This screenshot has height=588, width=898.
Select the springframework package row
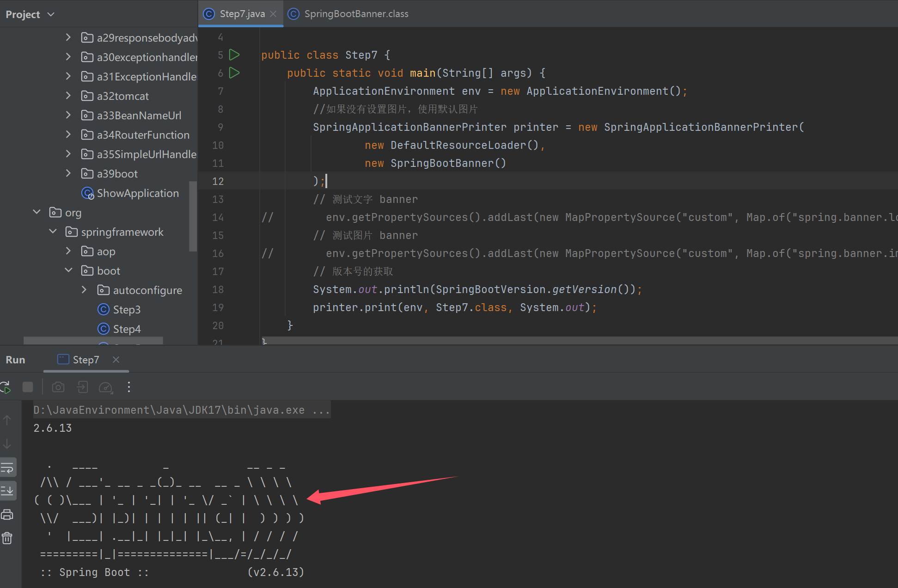click(x=98, y=232)
